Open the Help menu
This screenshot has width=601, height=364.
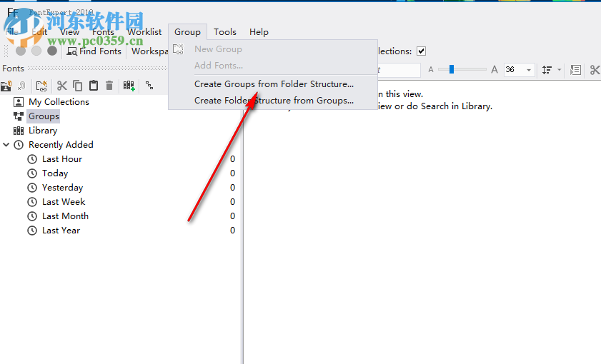pyautogui.click(x=259, y=32)
